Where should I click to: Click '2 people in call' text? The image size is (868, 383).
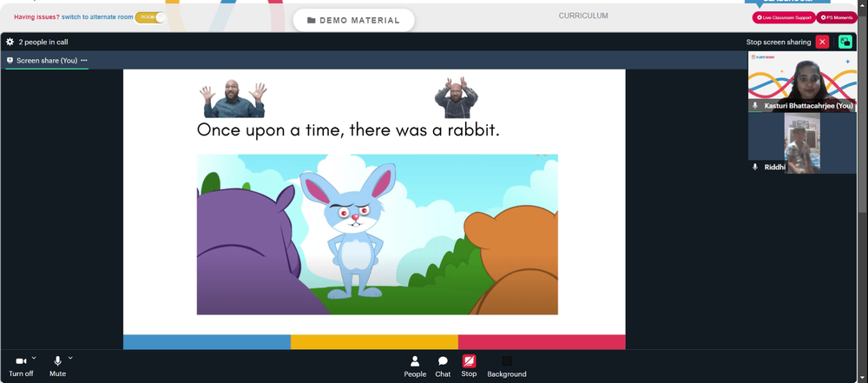click(43, 43)
